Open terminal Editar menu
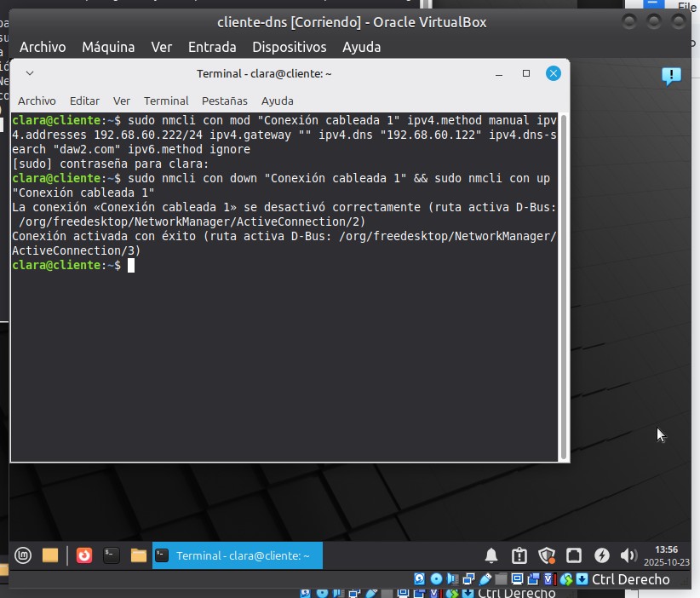 84,101
